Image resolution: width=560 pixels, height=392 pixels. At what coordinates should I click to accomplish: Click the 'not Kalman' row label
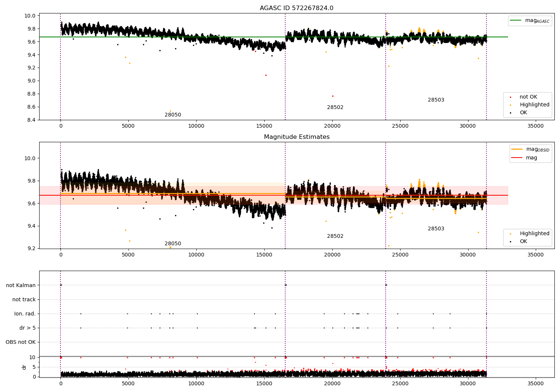pos(21,286)
